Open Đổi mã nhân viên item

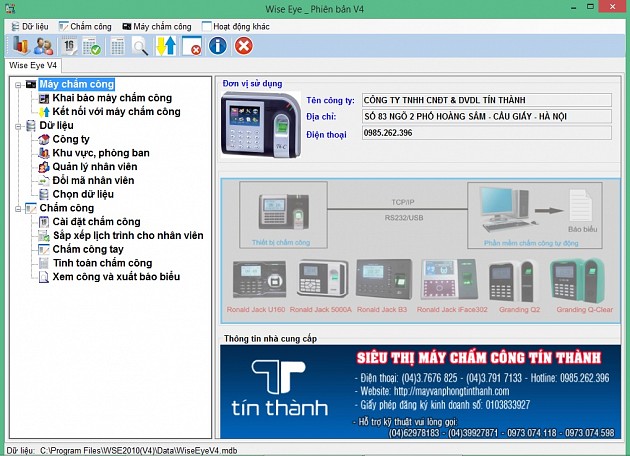[x=93, y=180]
